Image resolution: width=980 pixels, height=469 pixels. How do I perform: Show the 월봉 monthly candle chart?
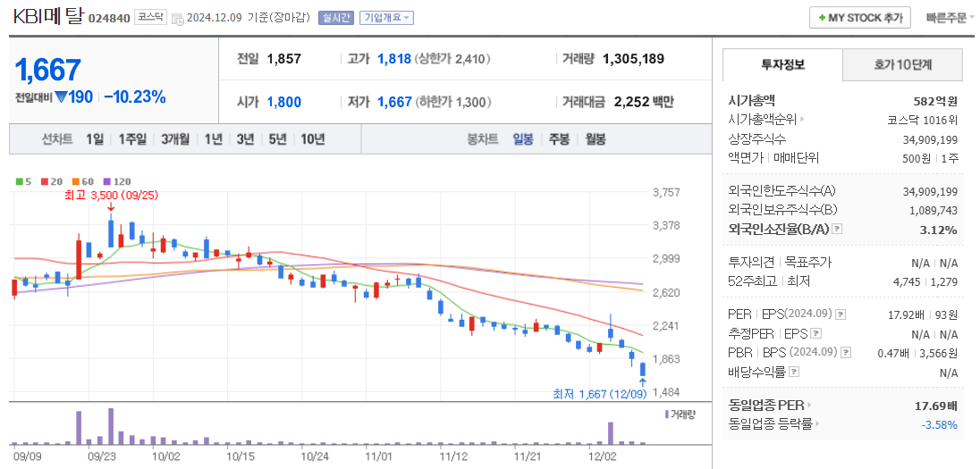point(595,139)
